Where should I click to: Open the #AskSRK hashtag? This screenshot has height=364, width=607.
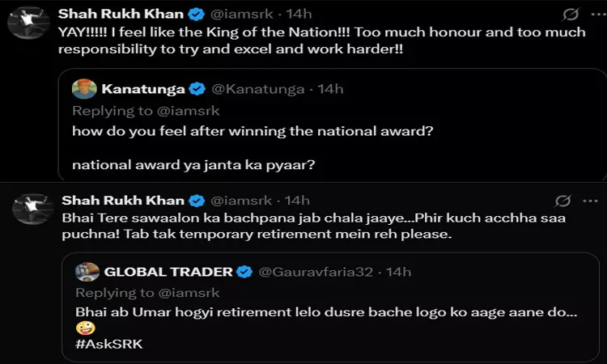click(x=104, y=343)
